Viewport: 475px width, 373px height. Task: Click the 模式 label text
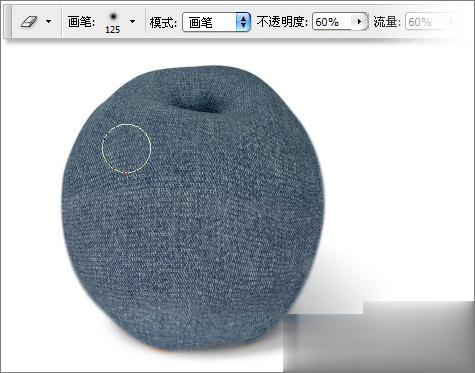click(x=163, y=23)
